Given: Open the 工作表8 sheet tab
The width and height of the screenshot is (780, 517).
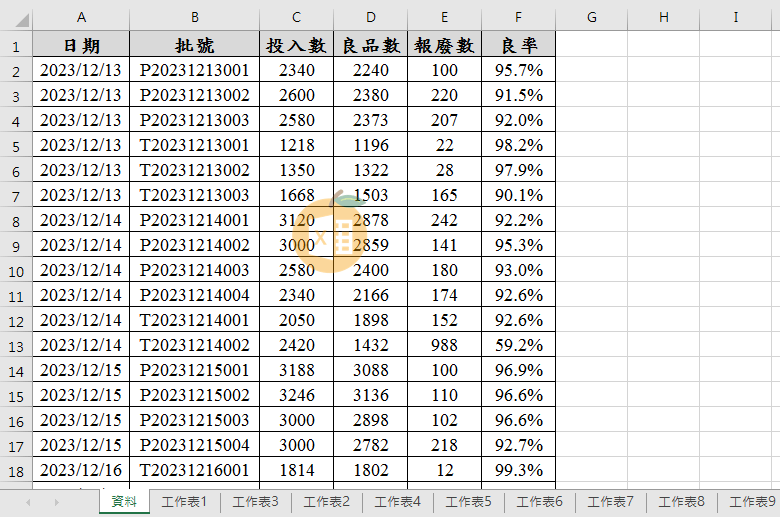Looking at the screenshot, I should [x=682, y=502].
